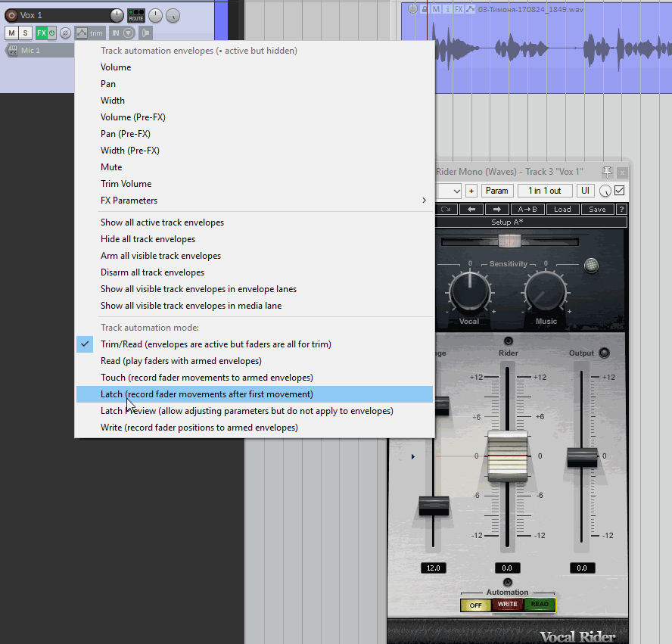Select Width envelope menu entry
Screen dimensions: 672x644
[x=254, y=101]
